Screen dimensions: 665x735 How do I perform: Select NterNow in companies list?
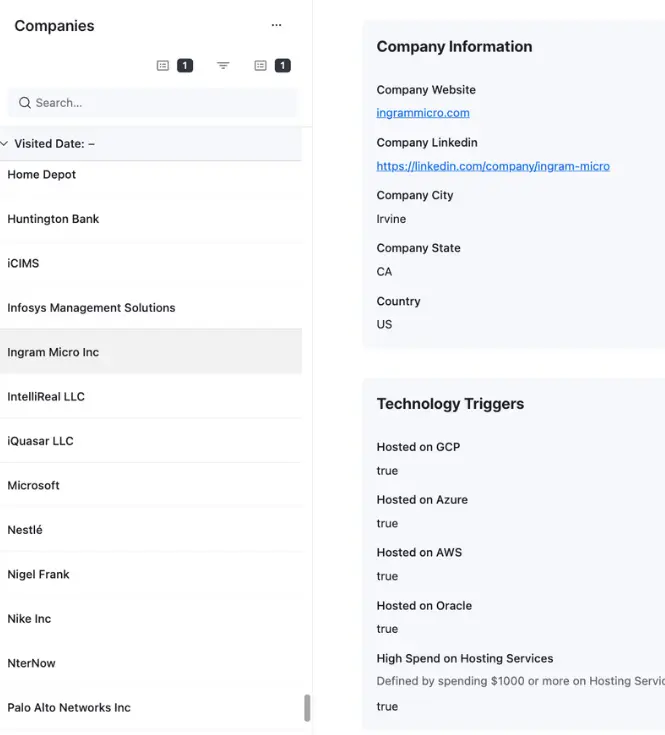[151, 663]
